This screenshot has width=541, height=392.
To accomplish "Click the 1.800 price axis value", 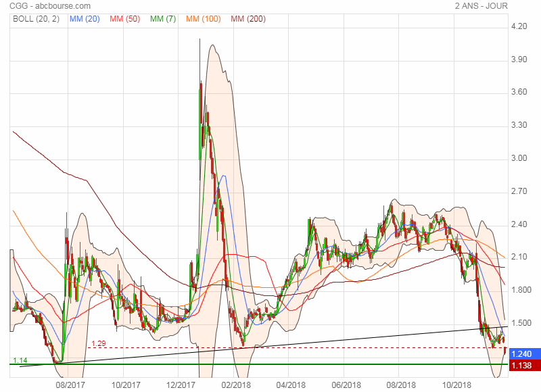I will [521, 289].
